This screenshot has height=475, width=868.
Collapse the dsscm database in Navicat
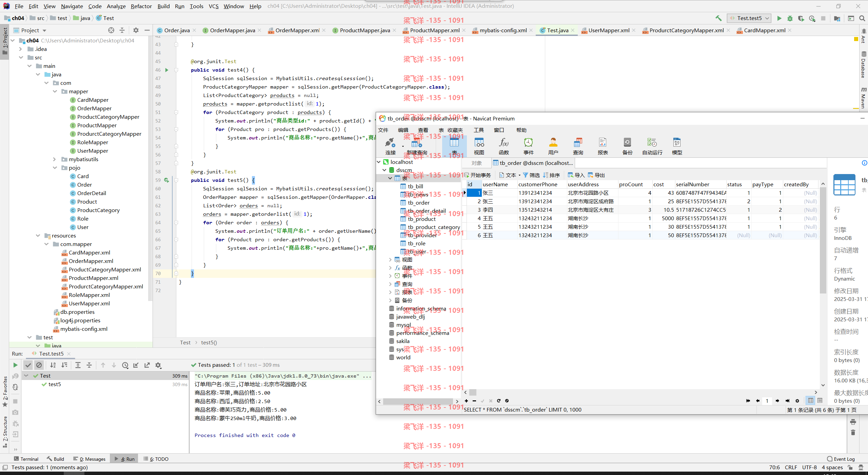tap(384, 170)
